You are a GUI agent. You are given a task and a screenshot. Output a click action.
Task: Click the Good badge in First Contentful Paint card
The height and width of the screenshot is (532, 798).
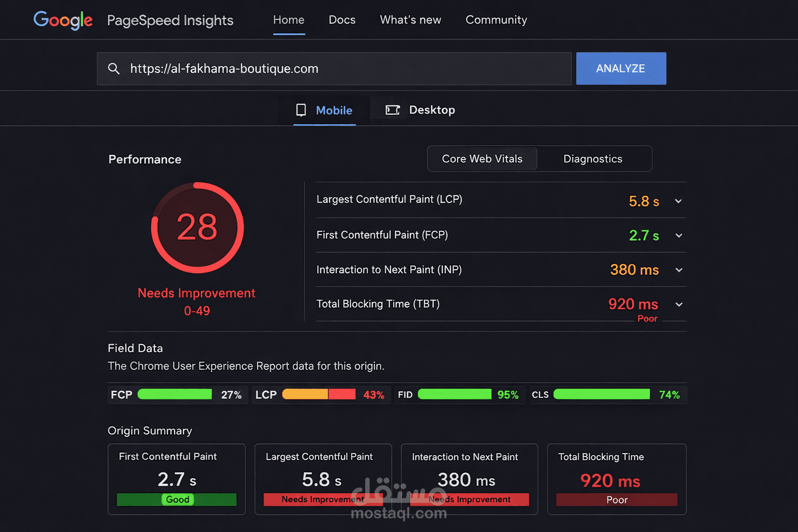[178, 499]
